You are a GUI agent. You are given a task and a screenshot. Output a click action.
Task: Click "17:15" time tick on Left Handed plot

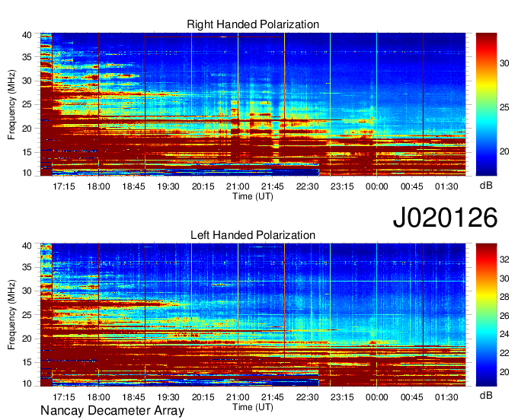pyautogui.click(x=64, y=397)
